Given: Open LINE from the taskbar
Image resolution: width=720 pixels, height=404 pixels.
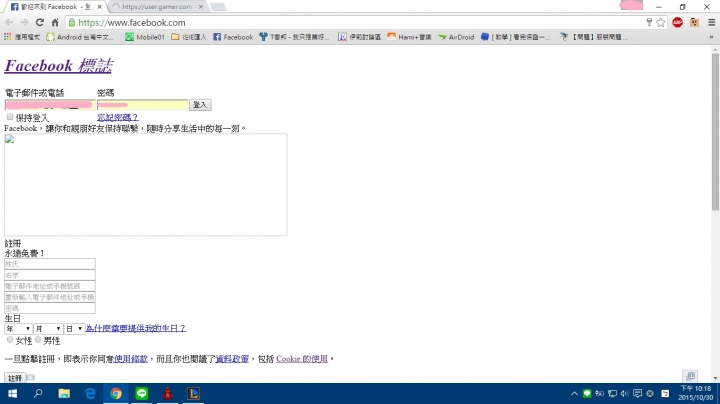Looking at the screenshot, I should coord(142,393).
